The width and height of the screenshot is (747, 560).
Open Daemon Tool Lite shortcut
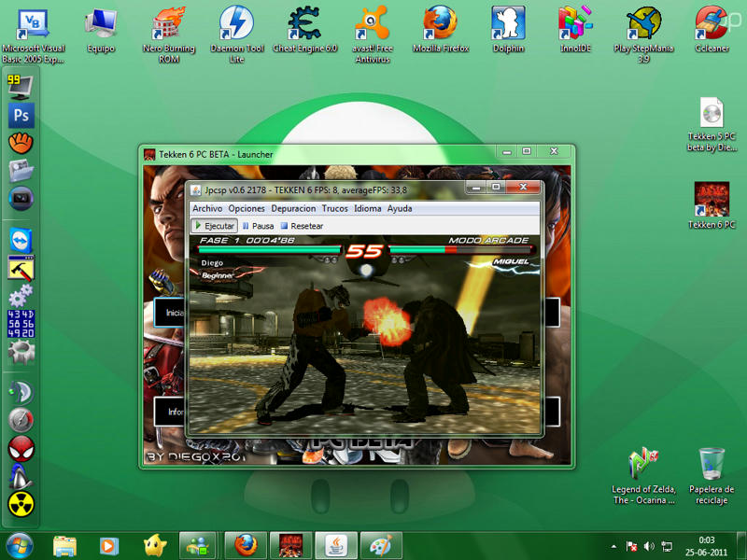[x=237, y=35]
